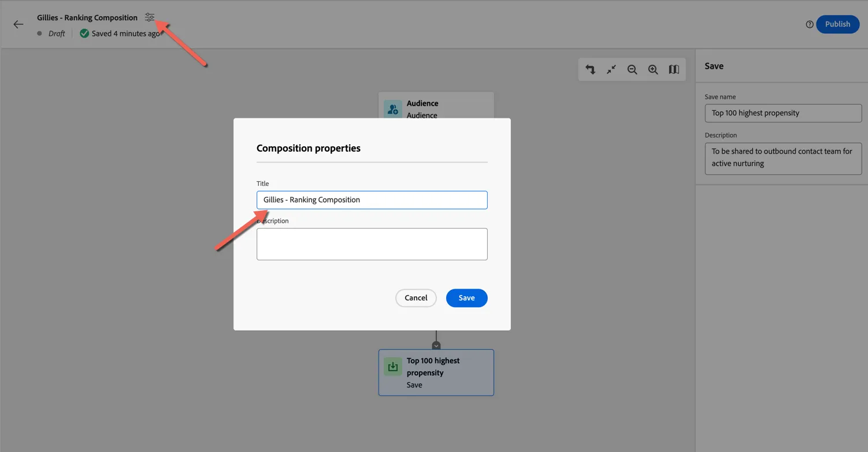Screen dimensions: 868x452
Task: Click the 'Audience' node title text
Action: click(x=422, y=103)
